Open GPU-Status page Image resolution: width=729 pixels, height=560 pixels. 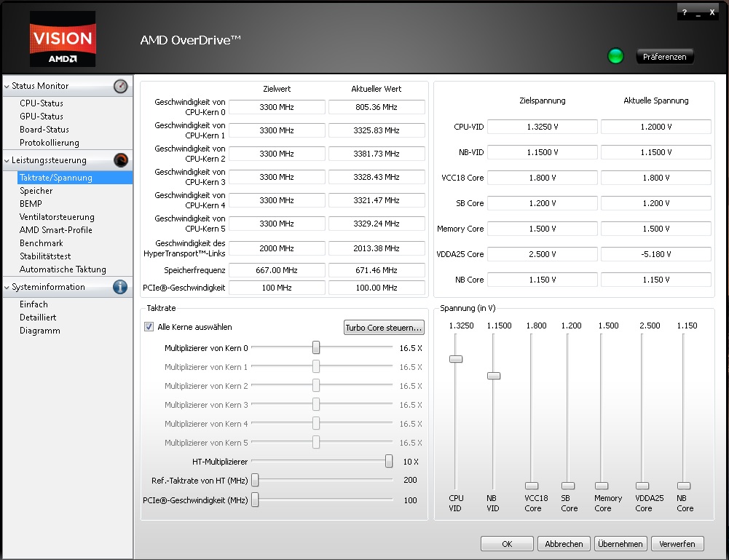(x=42, y=117)
